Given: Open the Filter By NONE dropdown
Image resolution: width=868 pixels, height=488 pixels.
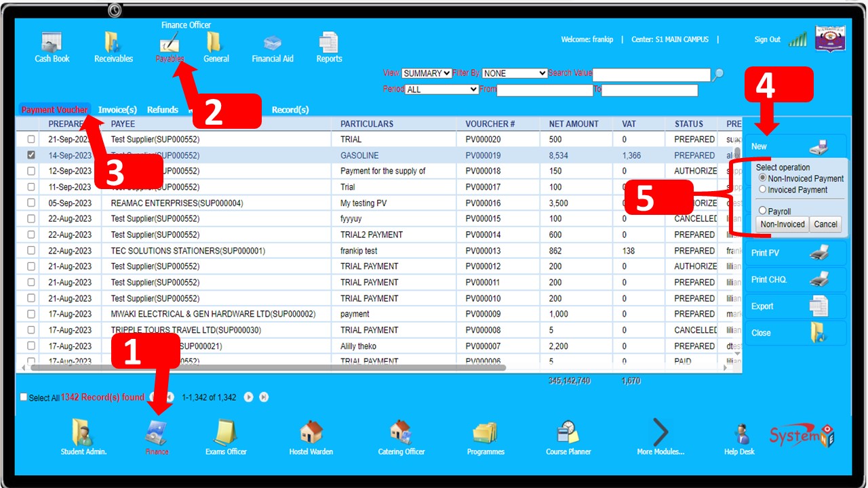Looking at the screenshot, I should (514, 73).
